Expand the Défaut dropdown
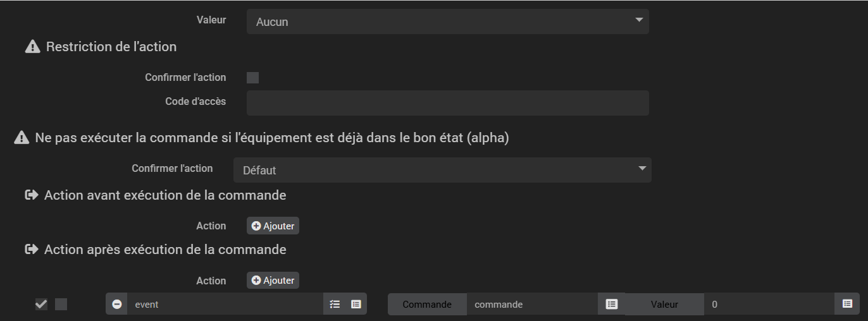Viewport: 868px width, 321px height. 442,170
